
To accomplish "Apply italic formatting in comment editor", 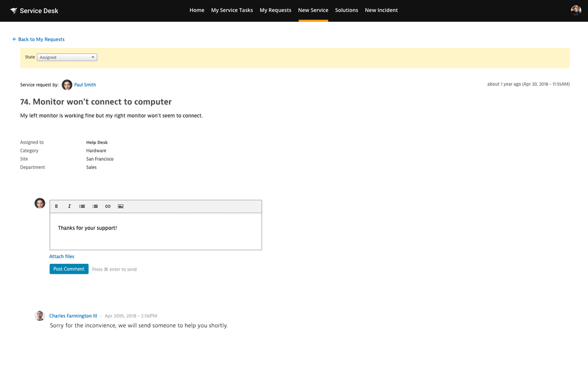I will click(x=69, y=206).
